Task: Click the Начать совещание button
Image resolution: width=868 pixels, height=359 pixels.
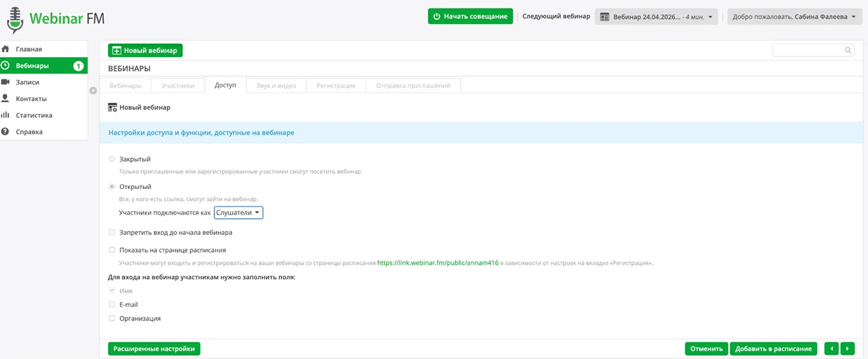Action: (471, 16)
